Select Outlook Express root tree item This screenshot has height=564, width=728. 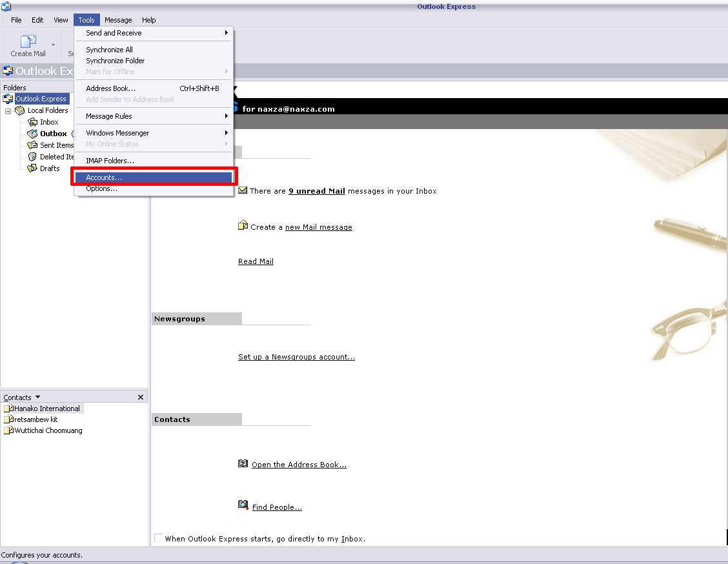point(41,99)
